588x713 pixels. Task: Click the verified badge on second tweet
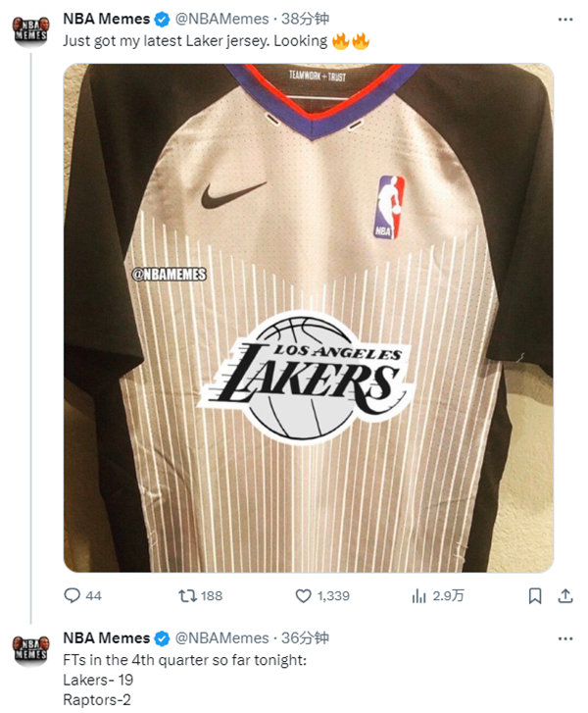pos(163,637)
